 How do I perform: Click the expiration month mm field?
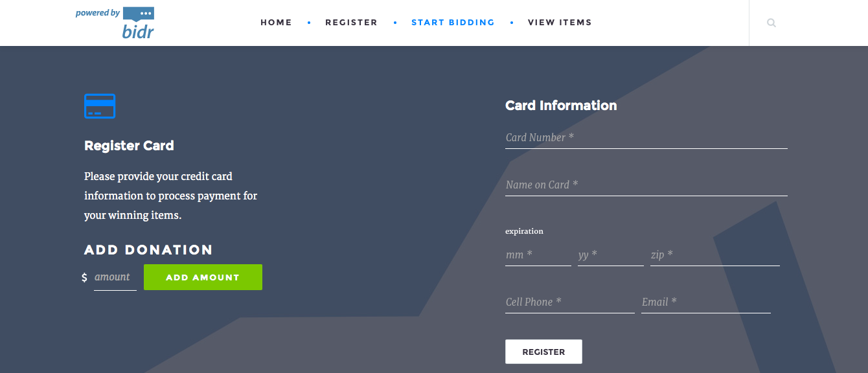point(538,255)
